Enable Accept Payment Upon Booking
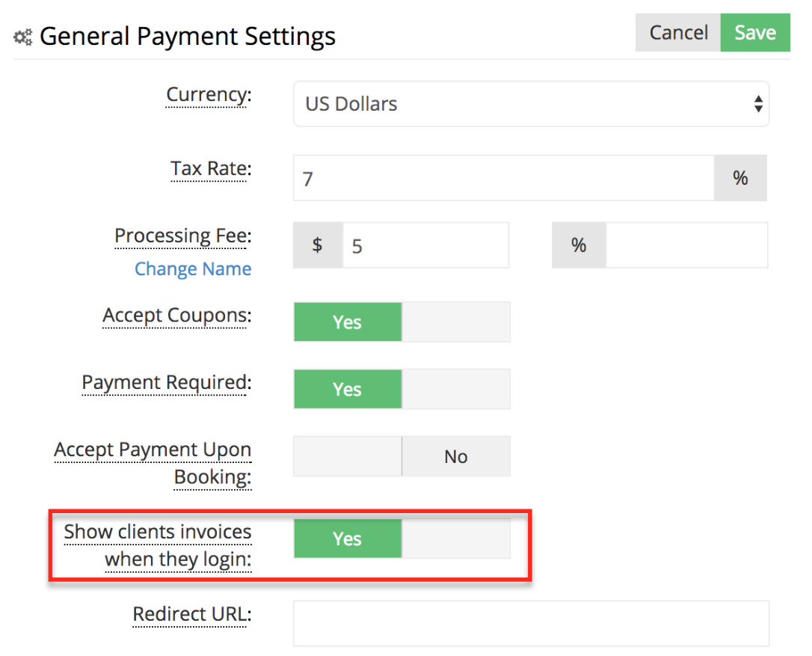Screen dimensions: 812x656 pos(347,456)
